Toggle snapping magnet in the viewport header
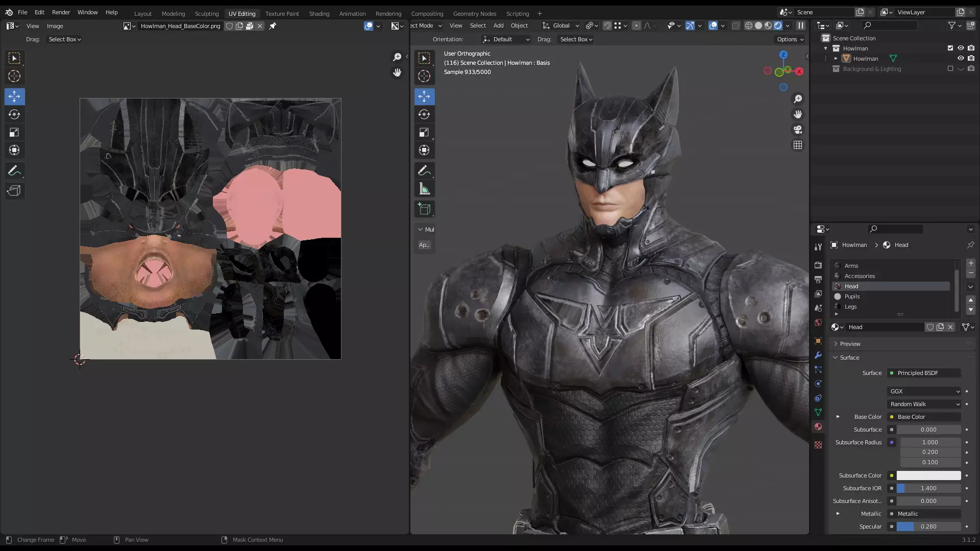 (607, 26)
